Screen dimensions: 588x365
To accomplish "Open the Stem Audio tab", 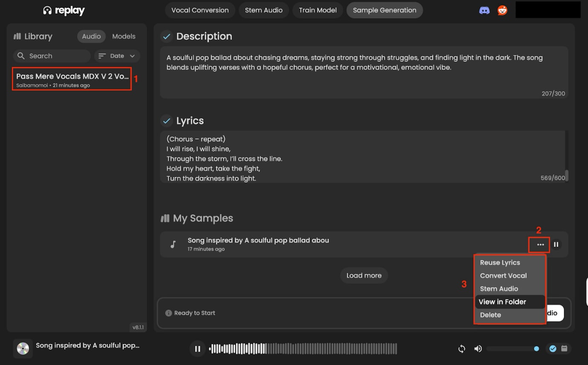I will pos(264,10).
